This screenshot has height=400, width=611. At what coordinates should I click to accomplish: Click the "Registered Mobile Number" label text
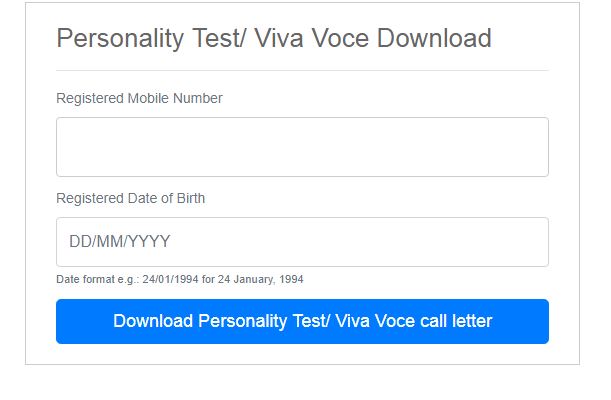click(139, 98)
